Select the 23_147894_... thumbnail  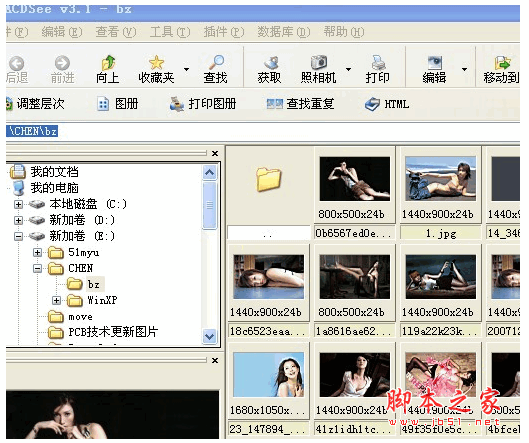[269, 375]
